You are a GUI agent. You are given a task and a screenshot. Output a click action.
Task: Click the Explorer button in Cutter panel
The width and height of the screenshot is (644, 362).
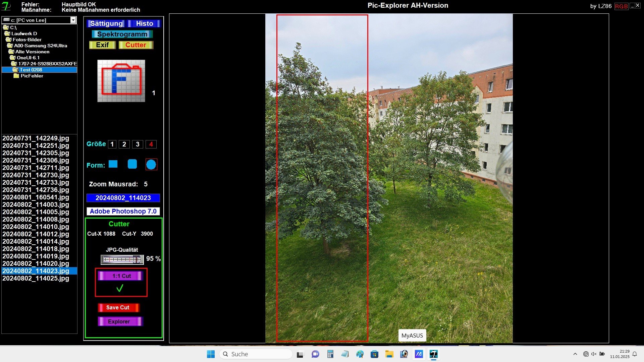pyautogui.click(x=120, y=321)
